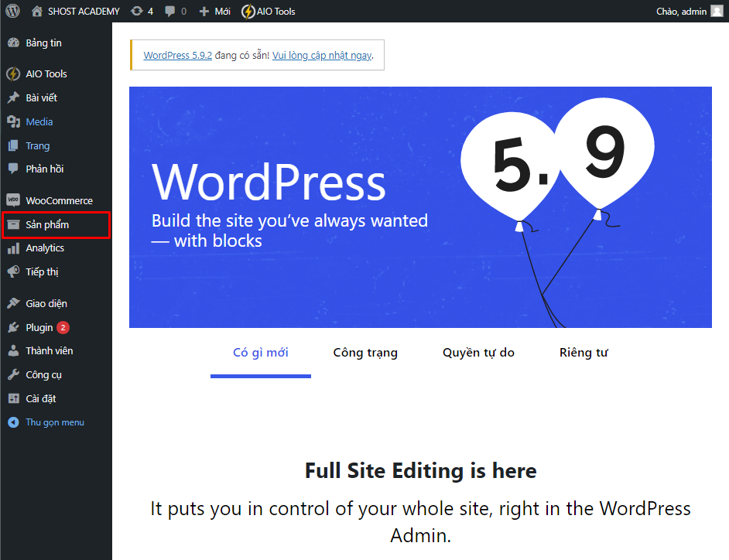
Task: Open the WordPress 5.9.2 link
Action: (178, 56)
